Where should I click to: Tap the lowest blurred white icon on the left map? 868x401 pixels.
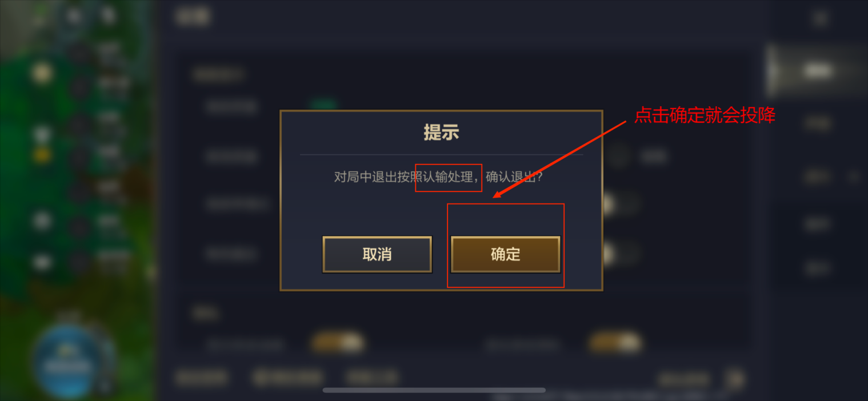coord(42,262)
